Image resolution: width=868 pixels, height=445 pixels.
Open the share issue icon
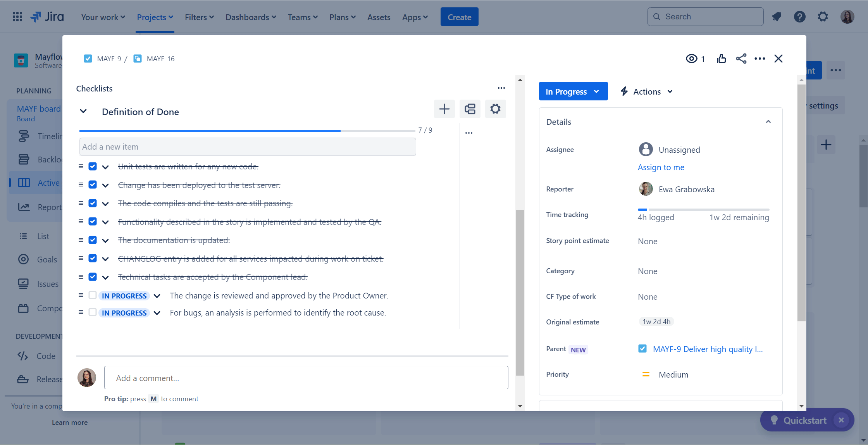coord(741,59)
